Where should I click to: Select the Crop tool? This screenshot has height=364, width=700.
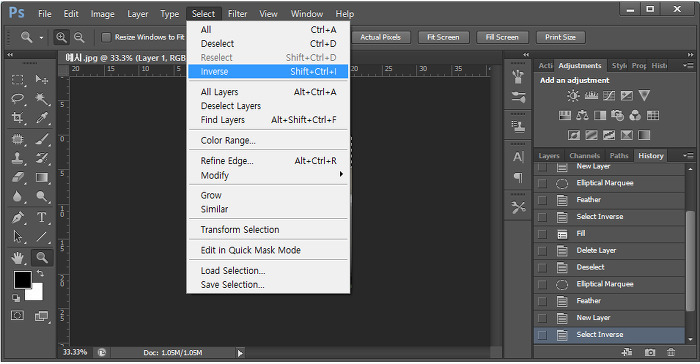(x=17, y=117)
